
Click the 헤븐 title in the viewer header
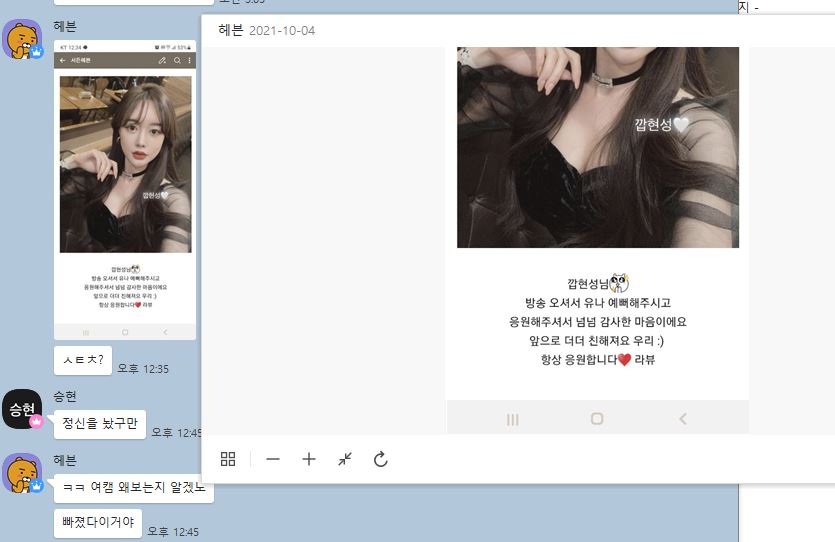(x=230, y=30)
